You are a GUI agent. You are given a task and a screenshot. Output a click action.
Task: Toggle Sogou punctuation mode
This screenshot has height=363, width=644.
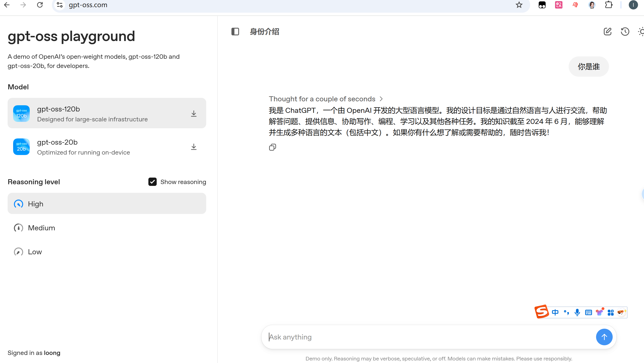(566, 312)
